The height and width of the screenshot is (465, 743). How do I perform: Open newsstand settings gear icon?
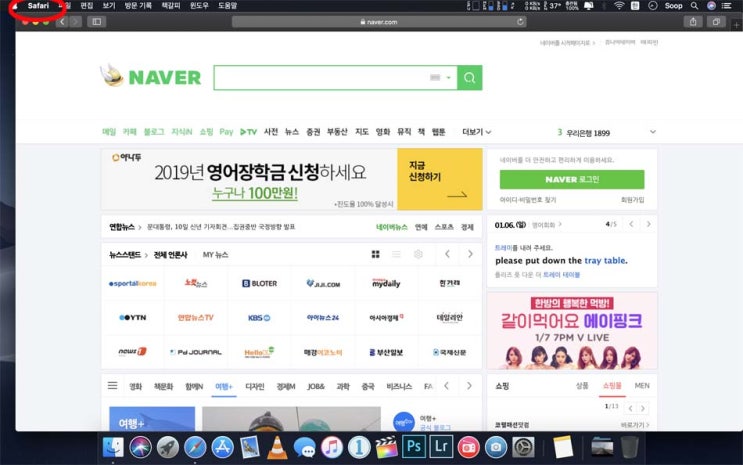click(418, 255)
